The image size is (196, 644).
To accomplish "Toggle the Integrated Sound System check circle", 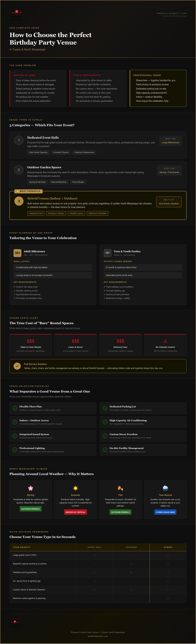I will 15,436.
